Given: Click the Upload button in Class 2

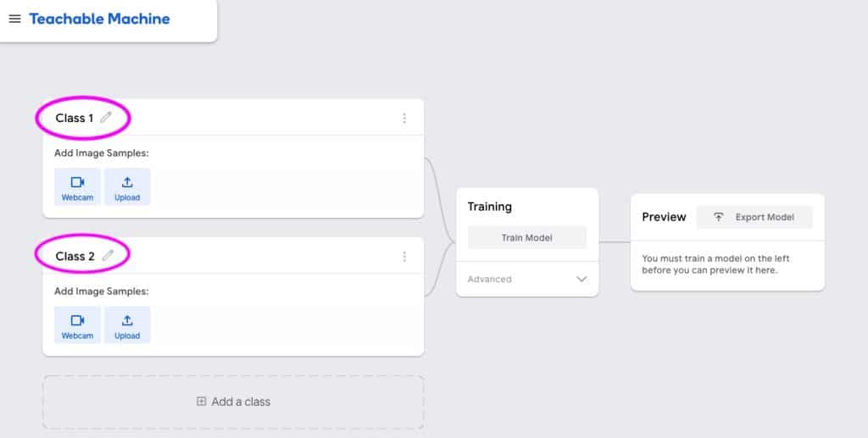Looking at the screenshot, I should point(127,325).
